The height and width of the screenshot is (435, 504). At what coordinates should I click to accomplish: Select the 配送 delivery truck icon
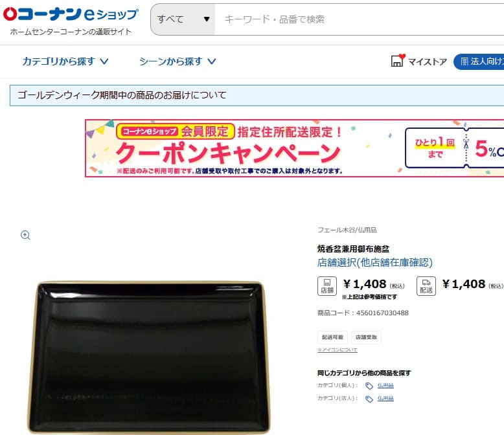point(426,286)
